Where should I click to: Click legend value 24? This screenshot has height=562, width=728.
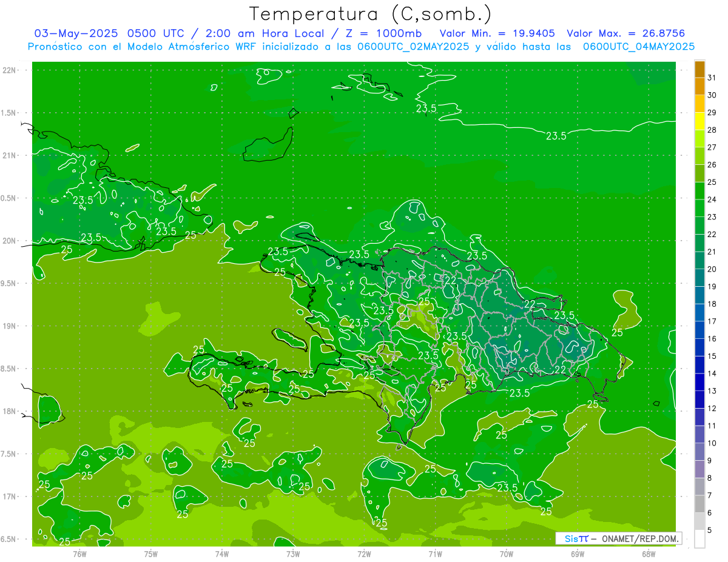click(x=712, y=199)
